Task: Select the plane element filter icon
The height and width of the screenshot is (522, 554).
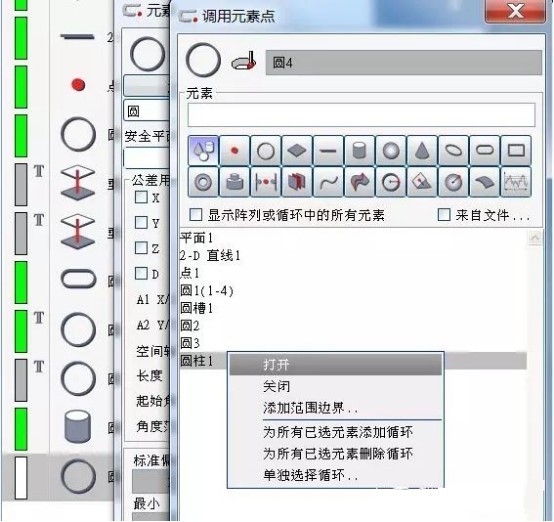Action: tap(297, 151)
